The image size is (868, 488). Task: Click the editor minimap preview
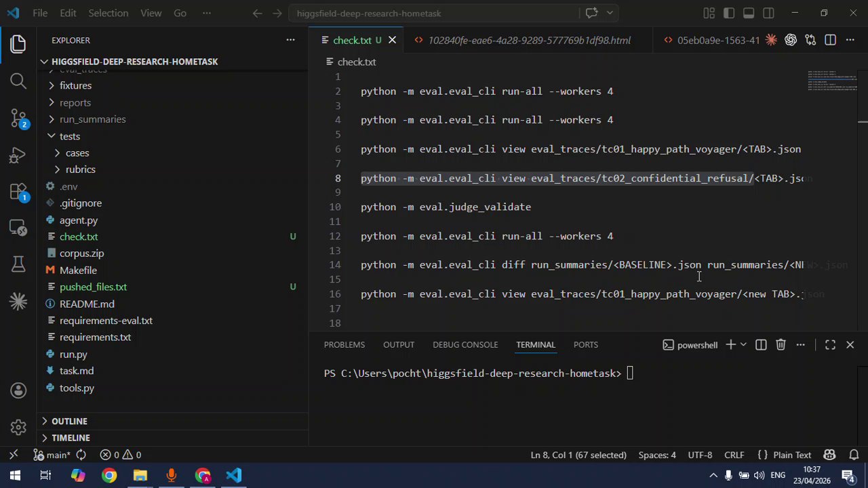tap(832, 80)
